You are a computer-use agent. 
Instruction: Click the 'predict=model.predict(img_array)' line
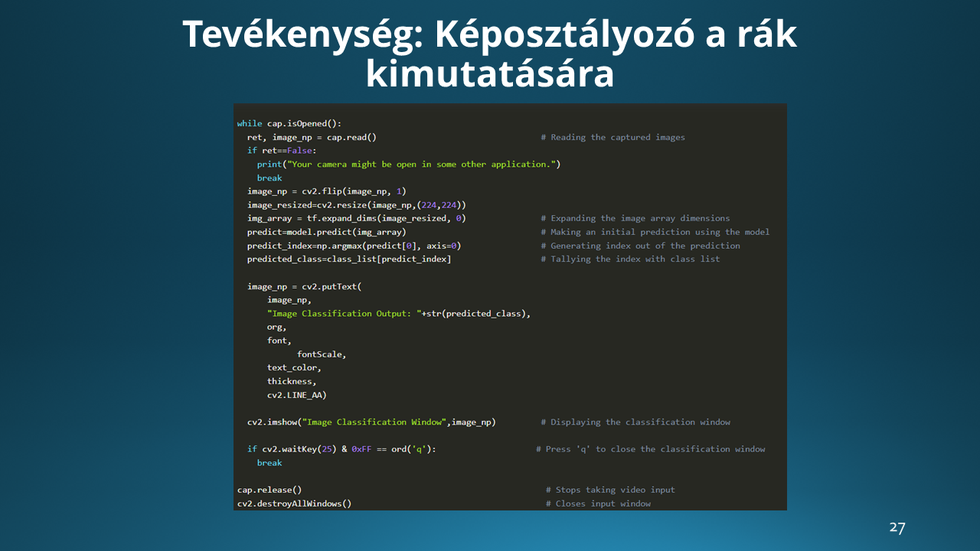pyautogui.click(x=326, y=232)
